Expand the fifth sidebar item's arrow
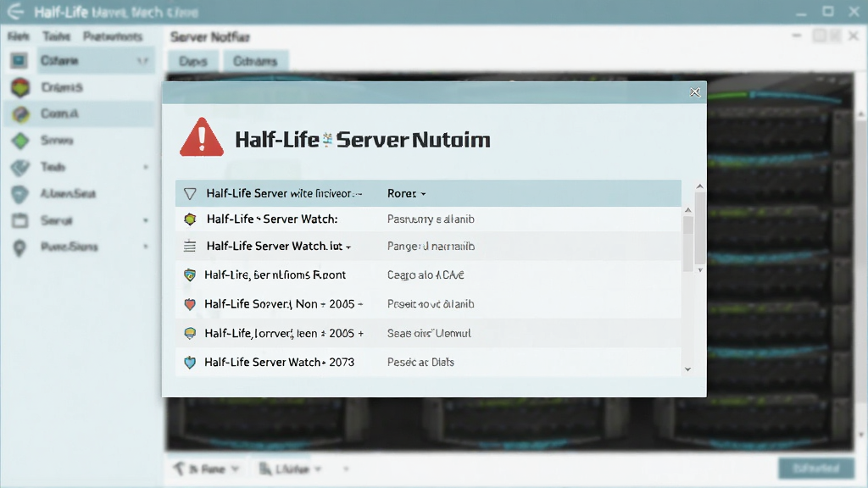This screenshot has width=868, height=488. 146,167
